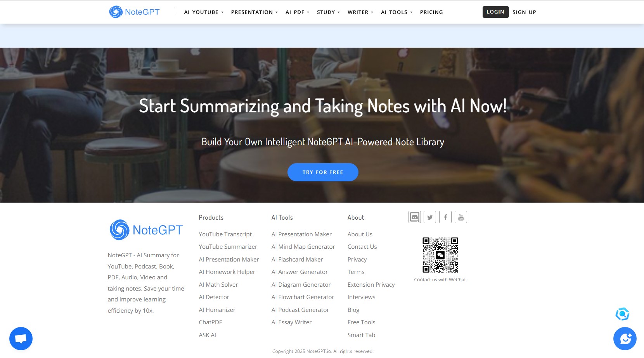Screen dimensions: 644x358
Task: Open the Twitter social icon
Action: (430, 217)
